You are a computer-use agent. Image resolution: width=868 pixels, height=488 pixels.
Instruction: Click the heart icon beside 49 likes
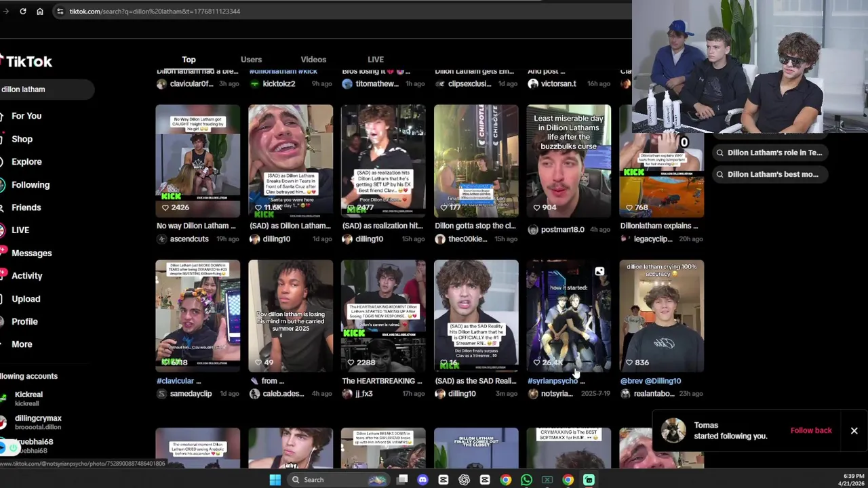click(x=258, y=363)
